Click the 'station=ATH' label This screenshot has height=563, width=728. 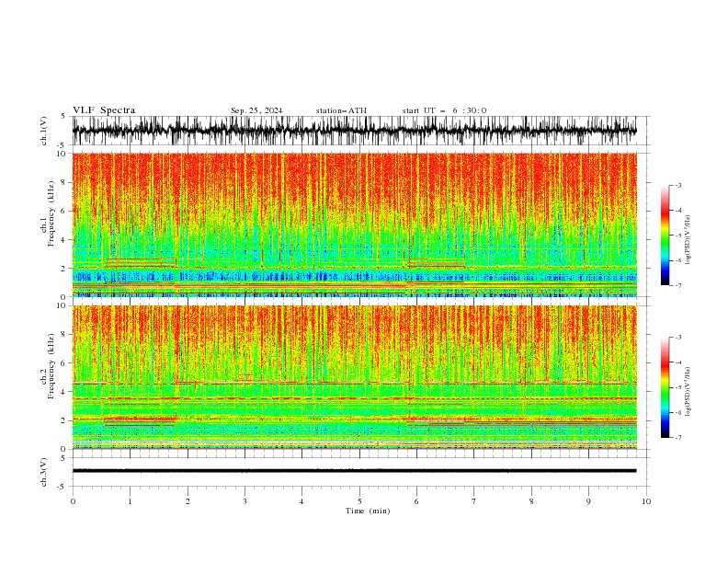tap(341, 110)
